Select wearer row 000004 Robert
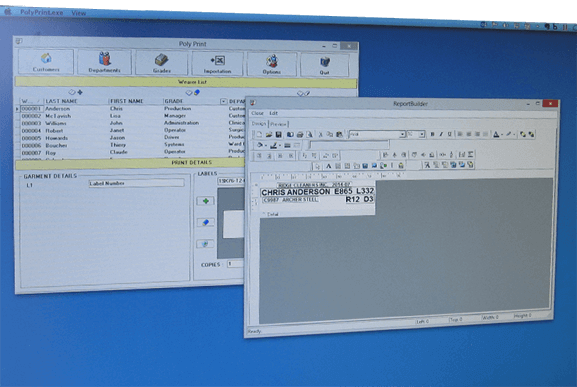577x387 pixels. tap(131, 131)
